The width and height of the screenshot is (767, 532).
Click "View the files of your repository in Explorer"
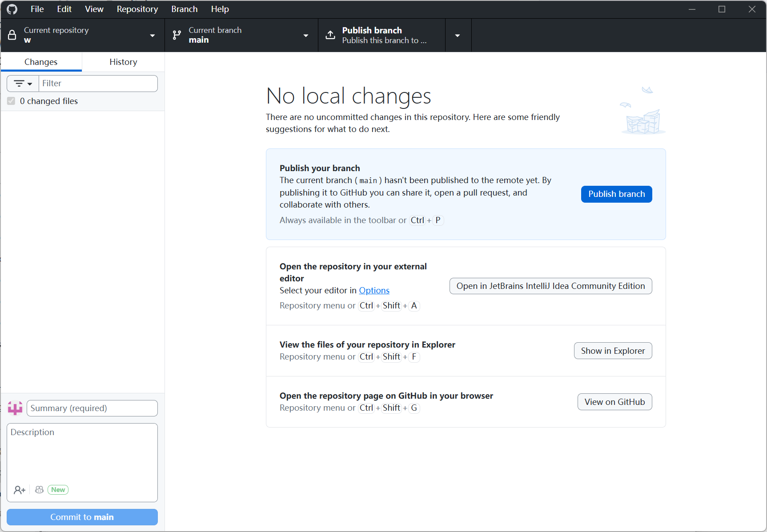coord(367,344)
